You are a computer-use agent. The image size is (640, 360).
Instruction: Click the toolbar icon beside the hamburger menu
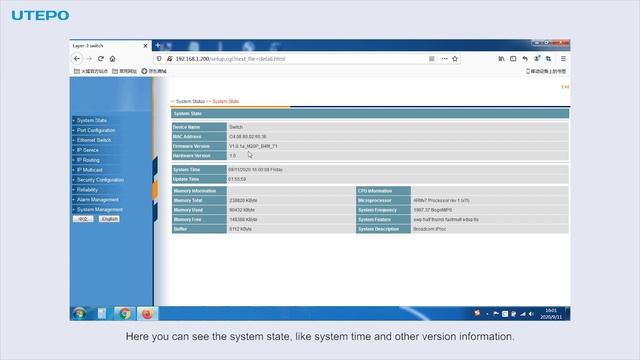[549, 59]
